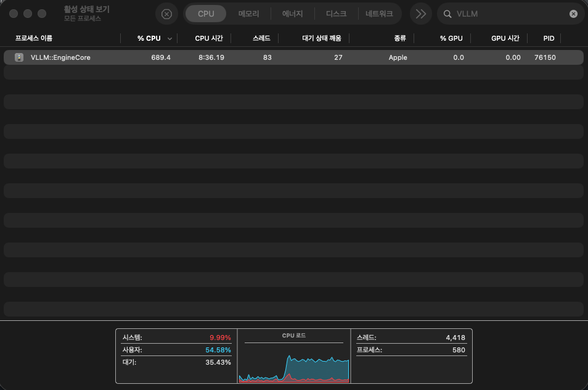Click the thread count 83 cell
Image resolution: width=588 pixels, height=390 pixels.
(267, 57)
